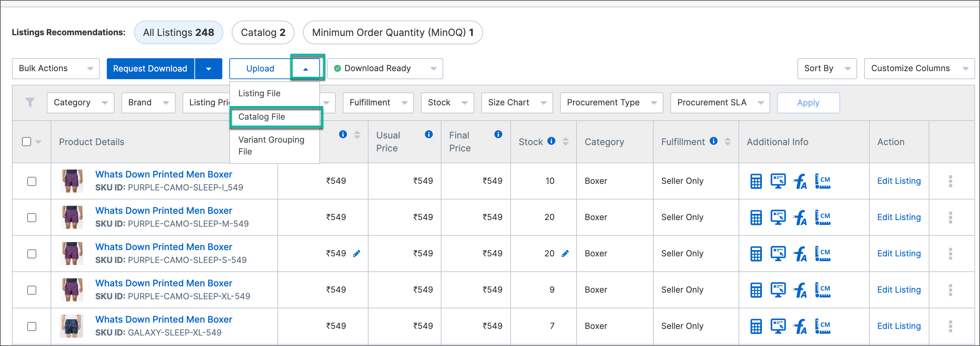Click the Upload button
This screenshot has height=346, width=980.
pyautogui.click(x=260, y=69)
